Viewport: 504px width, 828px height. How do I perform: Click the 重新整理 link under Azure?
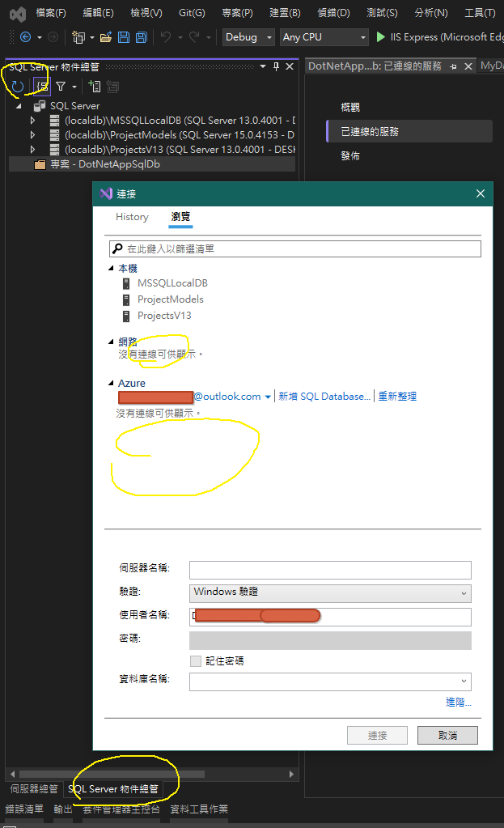[397, 397]
